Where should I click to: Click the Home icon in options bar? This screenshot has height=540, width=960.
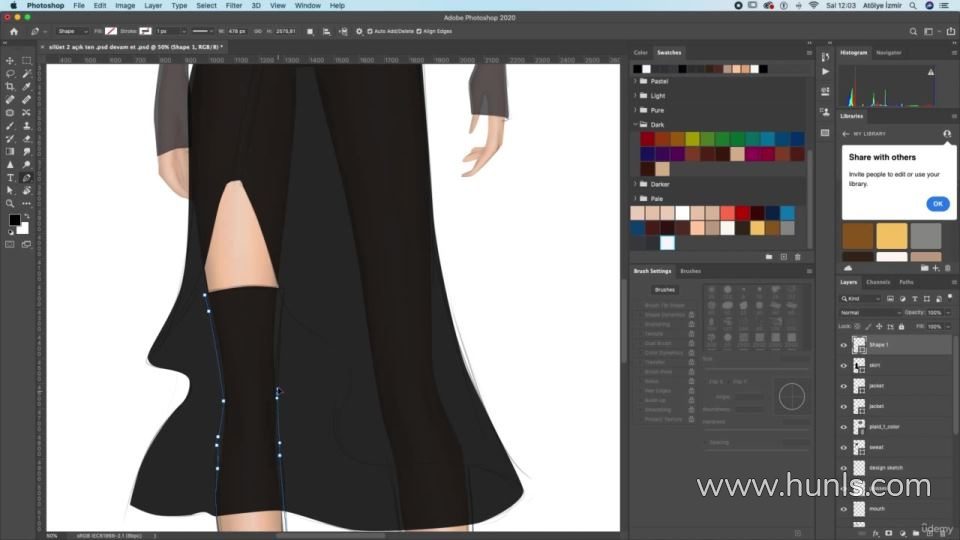pos(14,32)
